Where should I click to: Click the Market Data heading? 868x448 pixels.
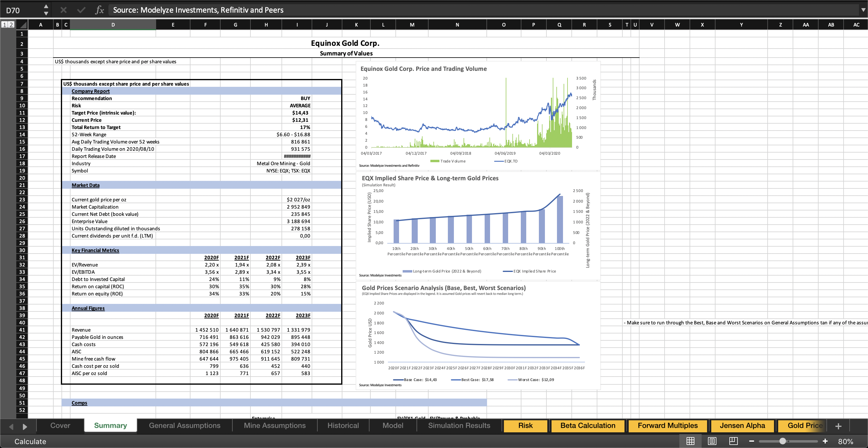(x=85, y=185)
